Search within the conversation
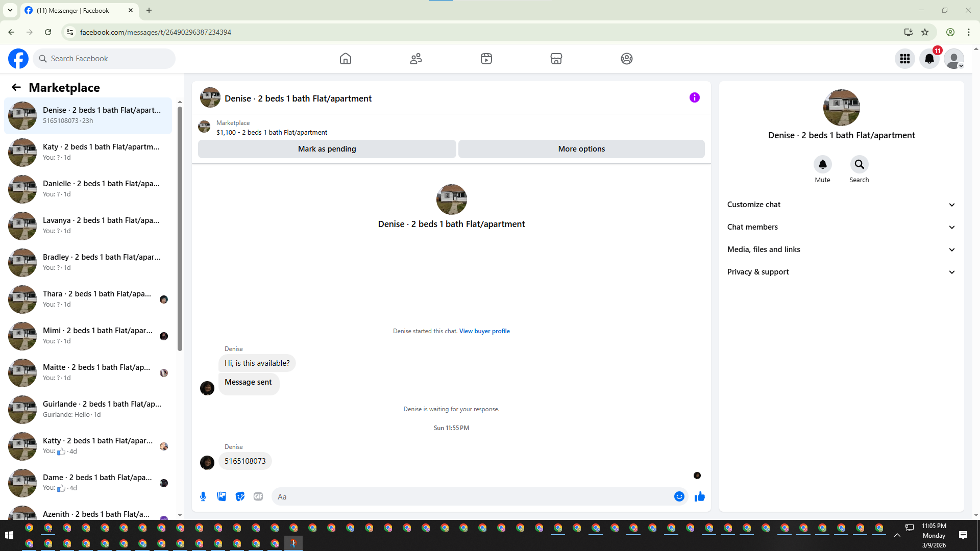980x551 pixels. pyautogui.click(x=859, y=164)
